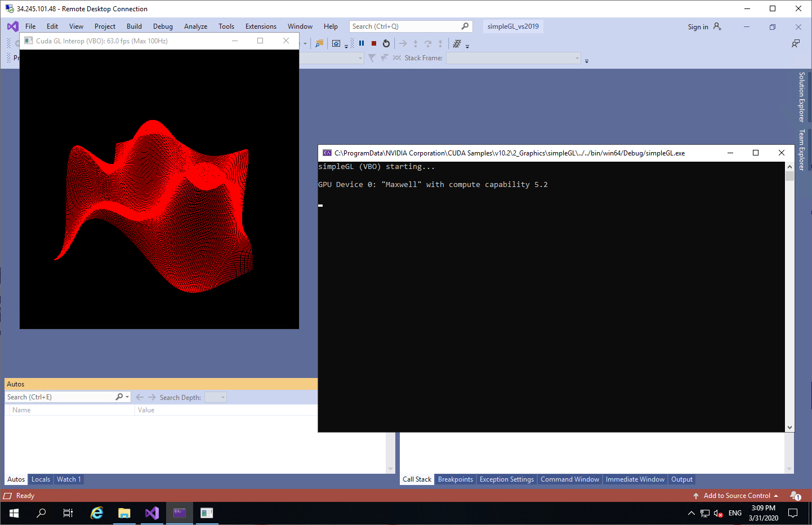Click the console window's scroll-down arrow
812x525 pixels.
[789, 428]
